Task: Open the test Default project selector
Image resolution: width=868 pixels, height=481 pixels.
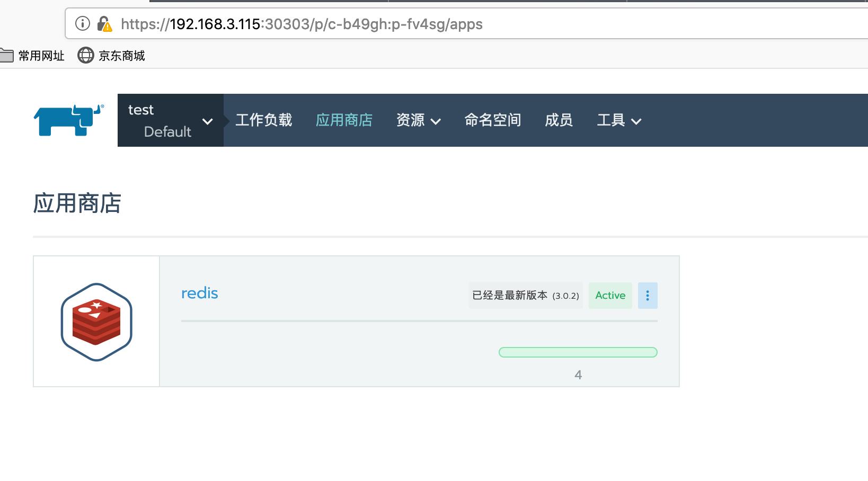Action: pyautogui.click(x=171, y=120)
